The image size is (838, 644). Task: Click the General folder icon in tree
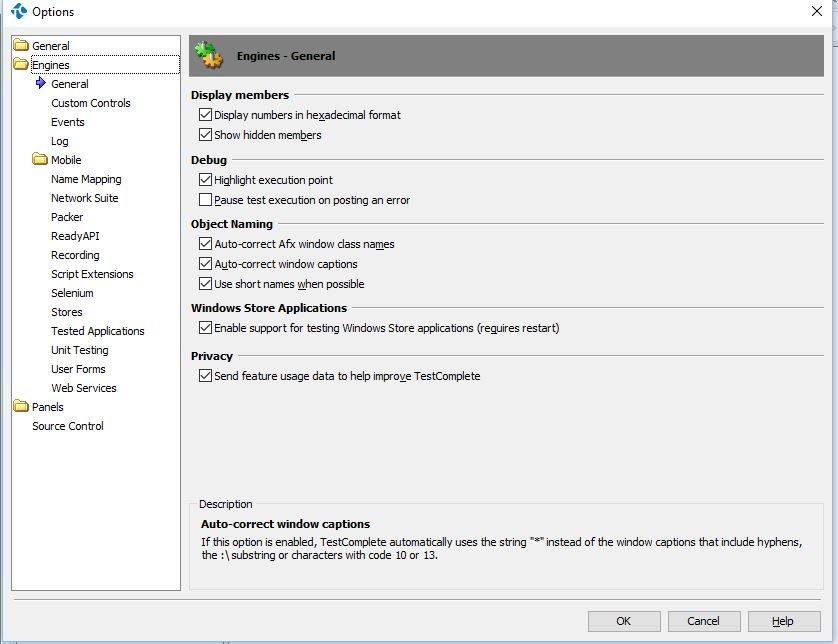21,46
